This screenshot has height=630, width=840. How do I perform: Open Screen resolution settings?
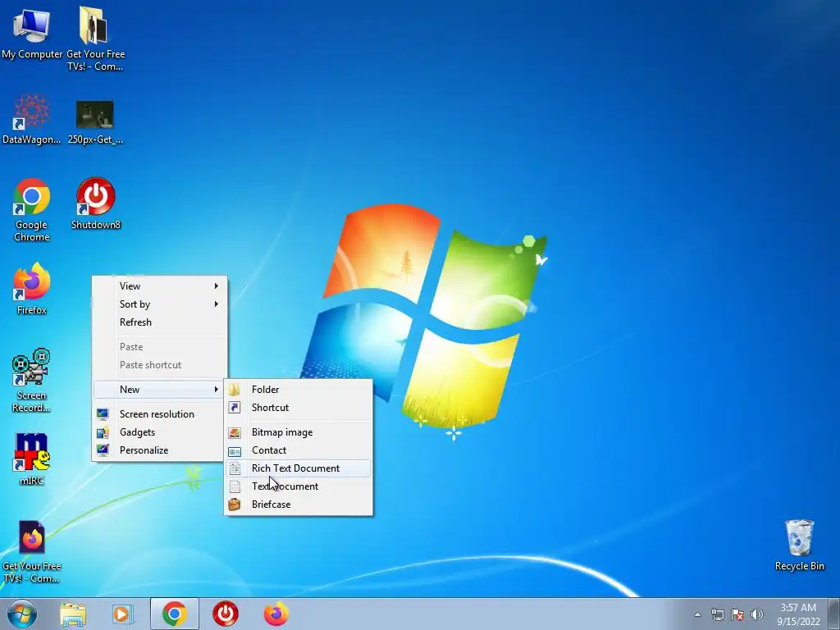coord(160,414)
